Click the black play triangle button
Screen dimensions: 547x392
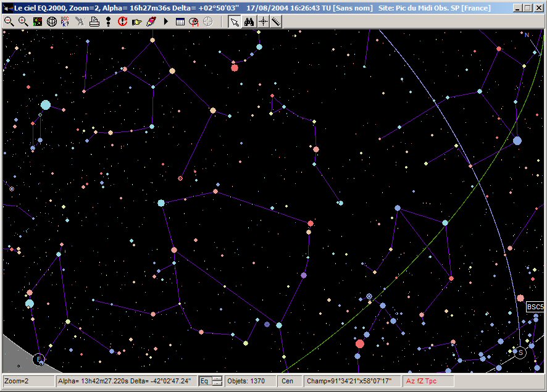coord(165,22)
